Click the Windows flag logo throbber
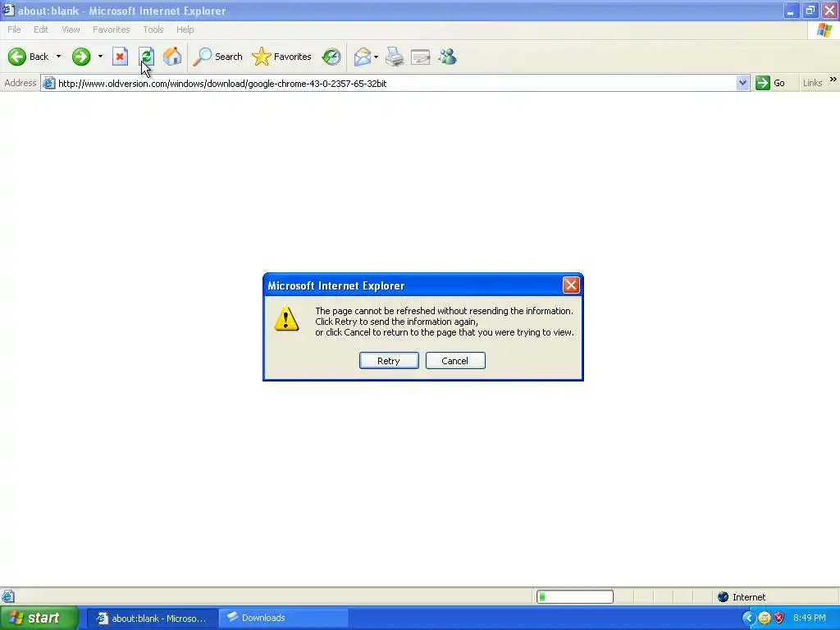 coord(824,30)
